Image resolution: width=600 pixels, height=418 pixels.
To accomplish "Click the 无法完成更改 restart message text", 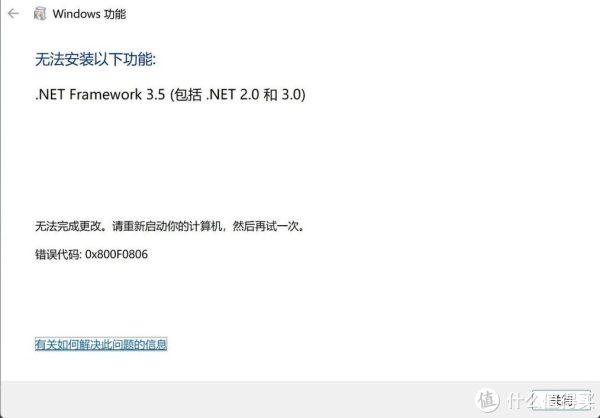I will tap(171, 226).
